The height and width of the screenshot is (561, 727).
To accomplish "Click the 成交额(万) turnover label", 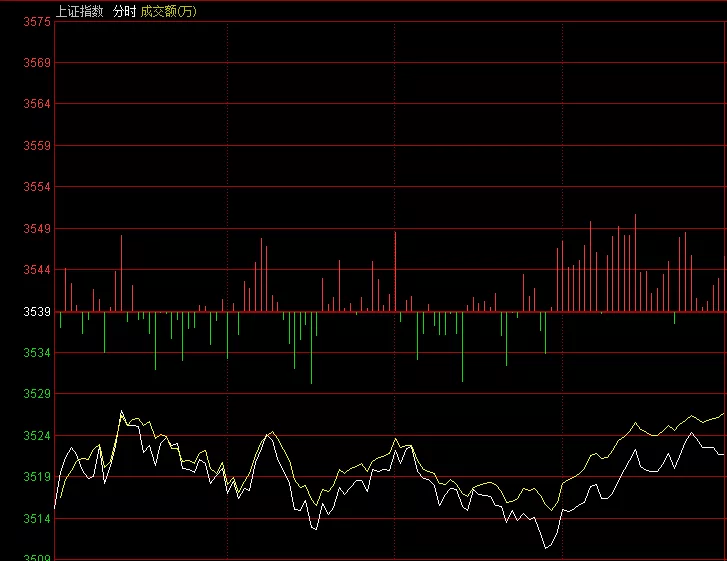I will pyautogui.click(x=168, y=11).
